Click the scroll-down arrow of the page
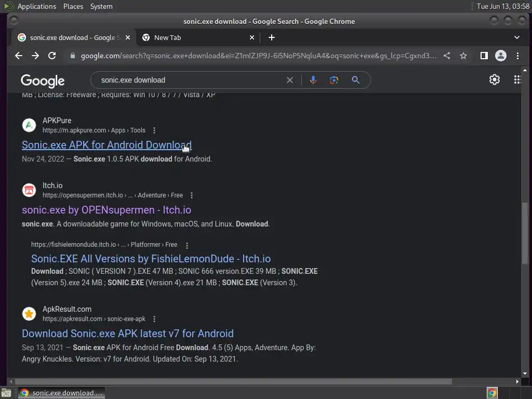Screen dimensions: 532x399 point(525,374)
